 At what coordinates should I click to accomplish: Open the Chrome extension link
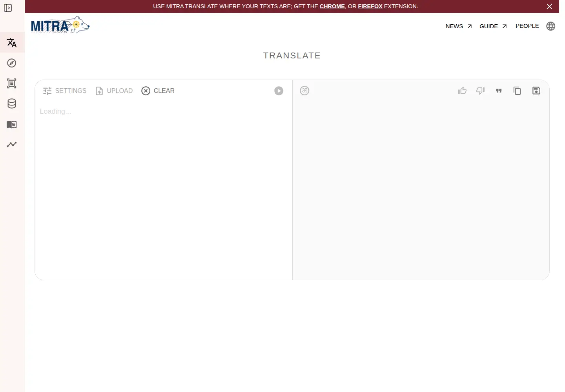[332, 6]
